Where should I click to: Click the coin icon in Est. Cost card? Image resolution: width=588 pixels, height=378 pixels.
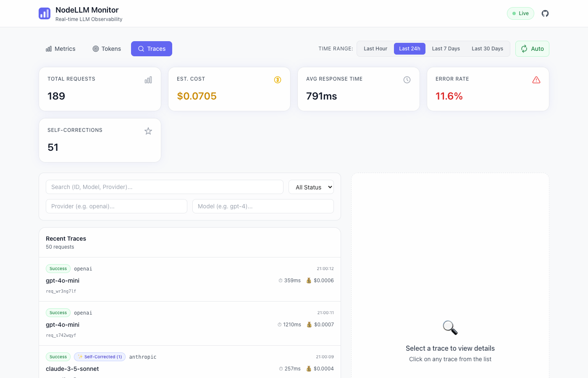point(278,80)
